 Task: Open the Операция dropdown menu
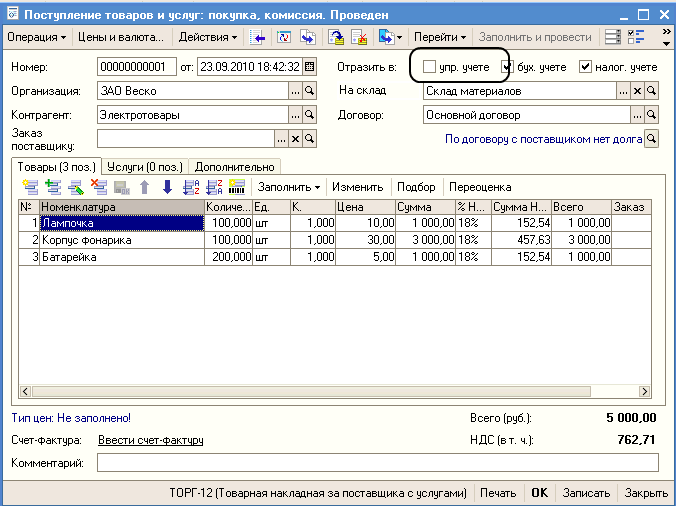point(37,37)
